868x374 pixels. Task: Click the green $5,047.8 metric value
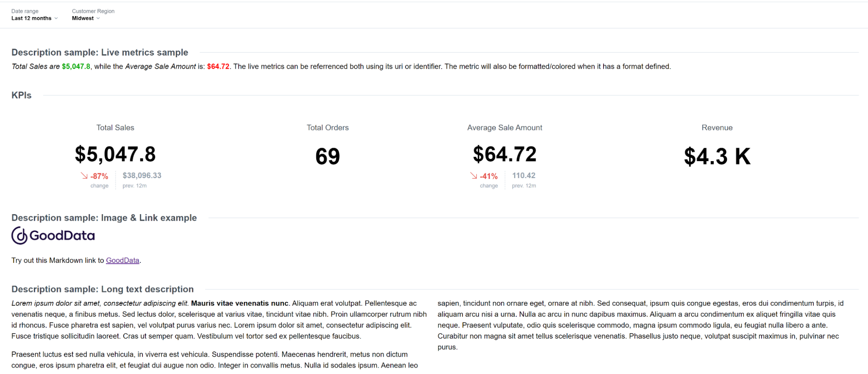[x=76, y=66]
